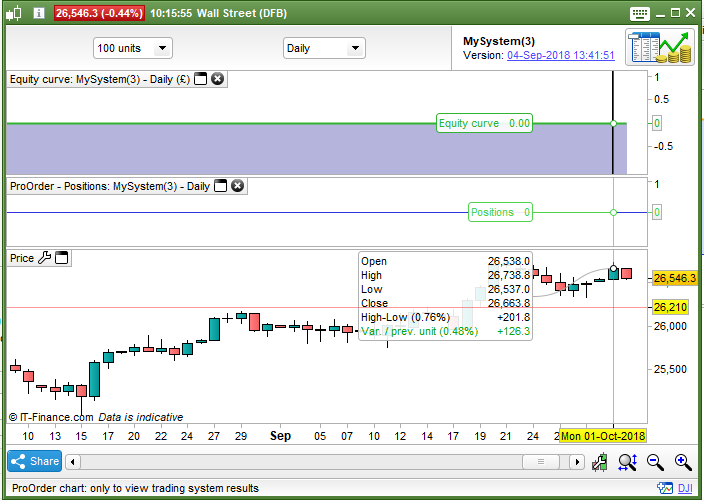Viewport: 704px width, 500px height.
Task: Click the High 26,738.8 tooltip row
Action: [x=445, y=275]
